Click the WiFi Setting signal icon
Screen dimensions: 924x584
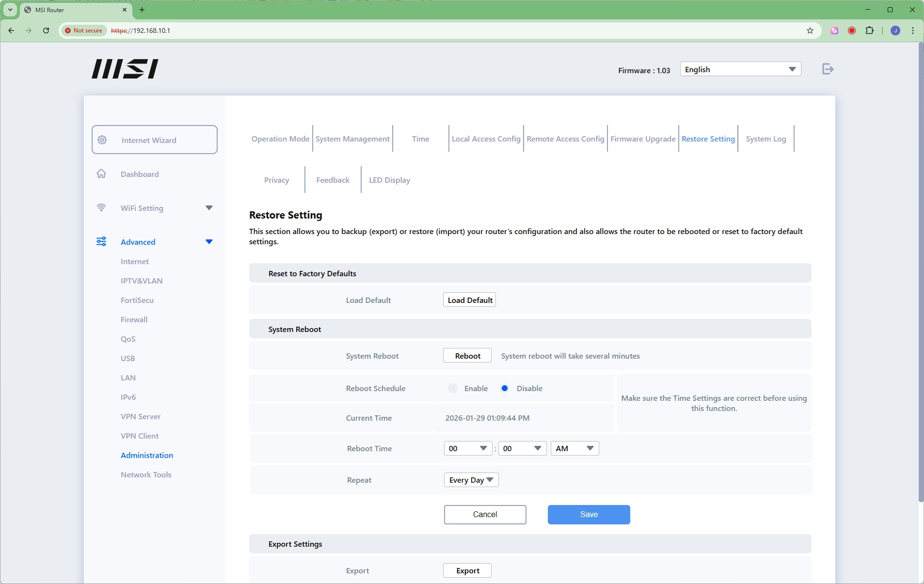tap(101, 208)
